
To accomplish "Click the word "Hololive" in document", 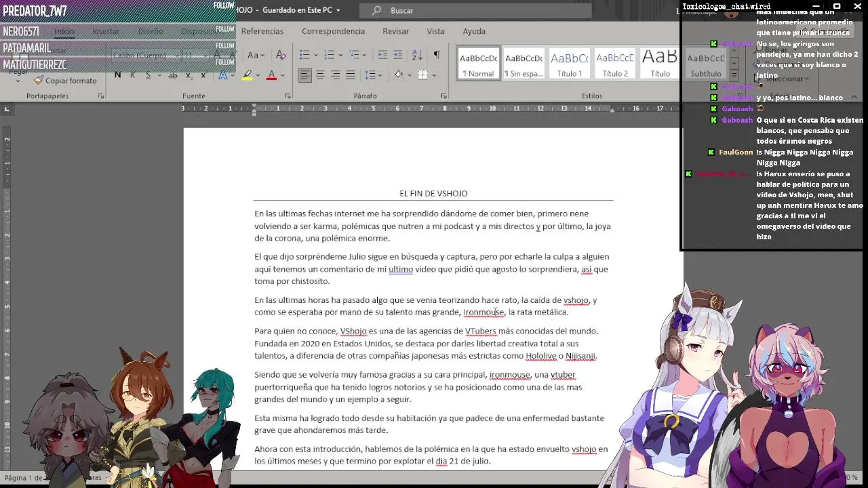I will coord(540,356).
